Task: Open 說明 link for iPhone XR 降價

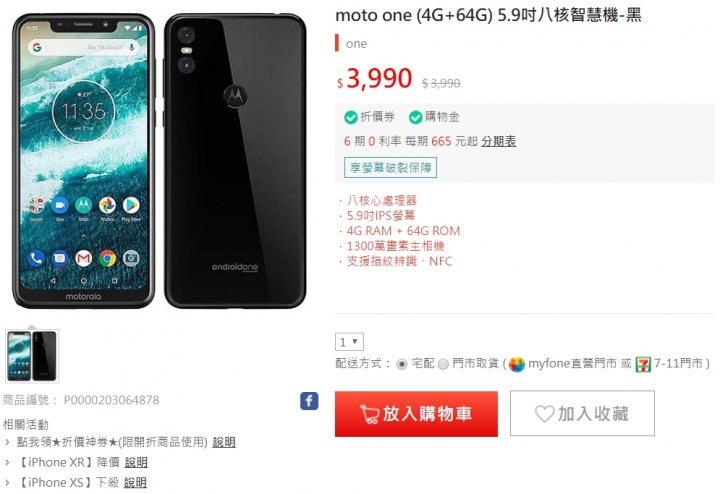Action: pos(136,462)
